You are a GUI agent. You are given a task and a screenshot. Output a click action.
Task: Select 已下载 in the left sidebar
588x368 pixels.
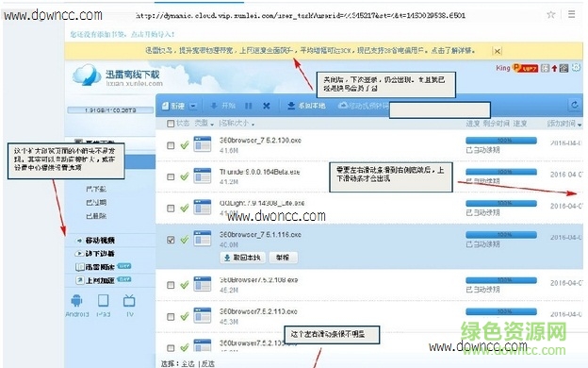pos(96,189)
